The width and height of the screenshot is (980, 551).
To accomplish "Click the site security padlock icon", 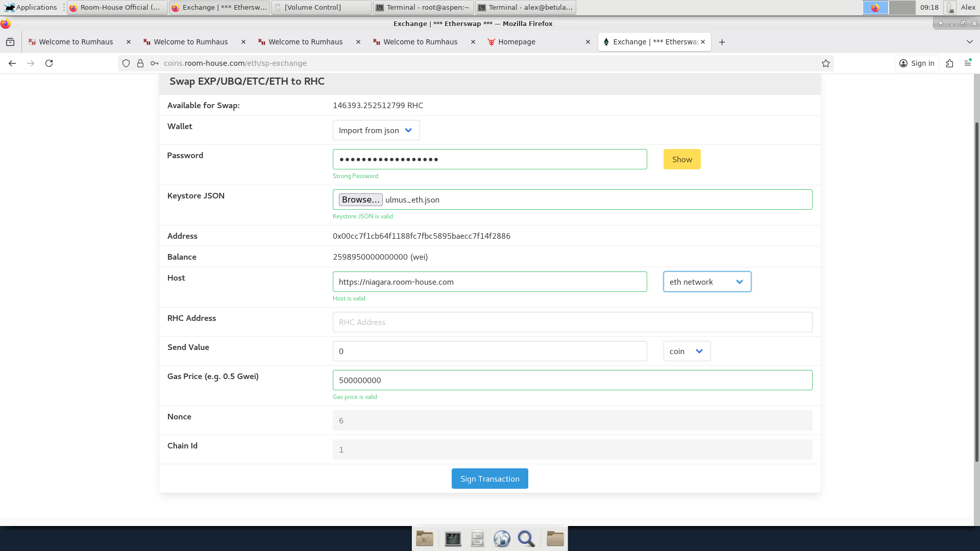I will point(140,63).
